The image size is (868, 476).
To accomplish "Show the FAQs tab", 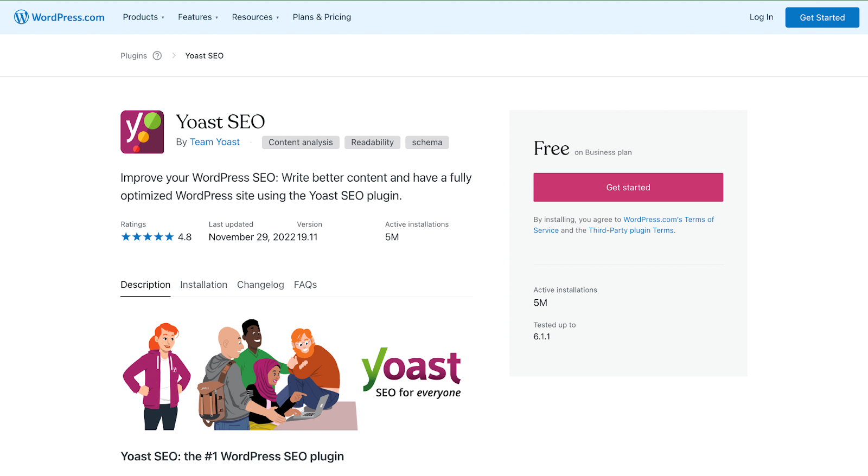I will (x=305, y=285).
